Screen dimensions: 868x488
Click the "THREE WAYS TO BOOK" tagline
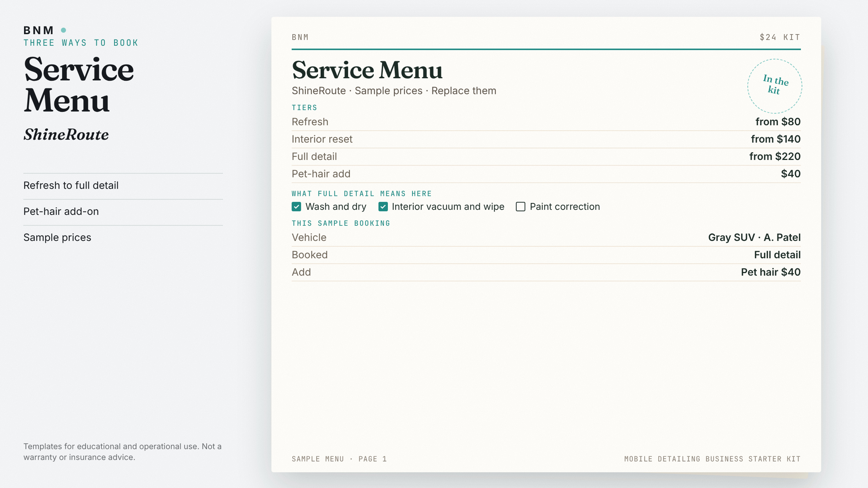[x=81, y=43]
